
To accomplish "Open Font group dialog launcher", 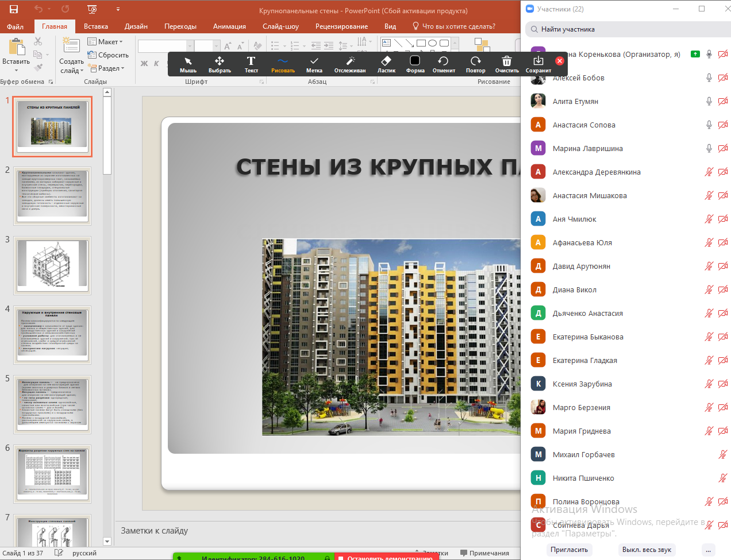I will coord(262,82).
